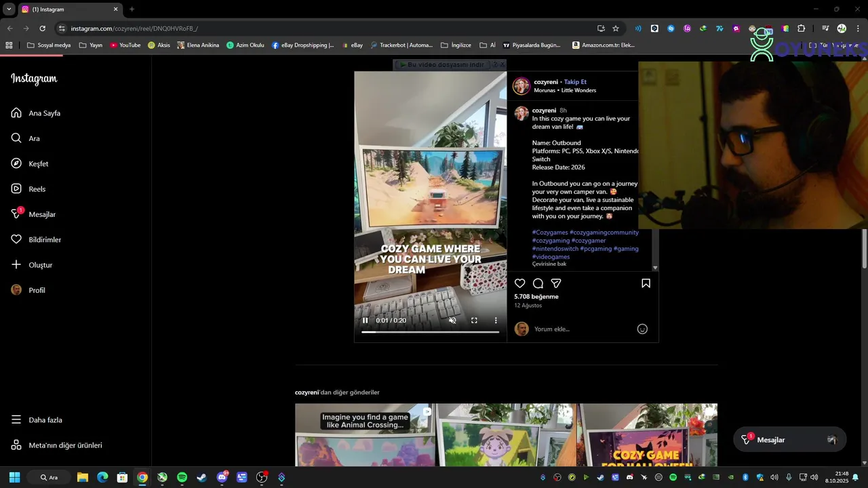868x488 pixels.
Task: Share the reel with the send icon
Action: (x=556, y=283)
